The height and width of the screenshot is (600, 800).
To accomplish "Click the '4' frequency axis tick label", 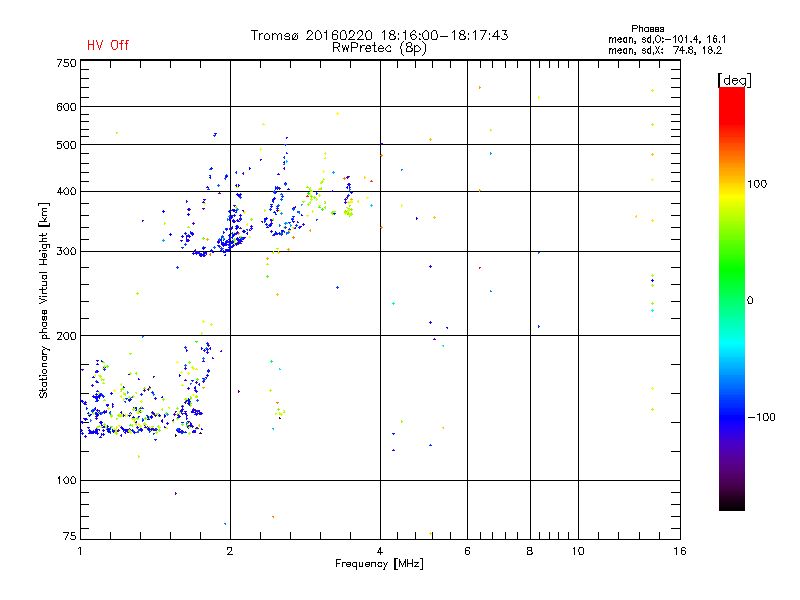I will tap(380, 551).
